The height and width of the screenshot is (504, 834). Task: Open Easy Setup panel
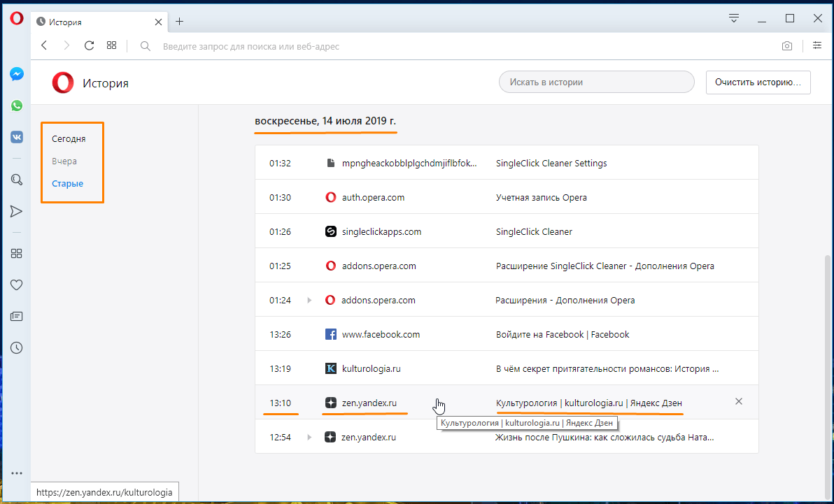(x=817, y=45)
